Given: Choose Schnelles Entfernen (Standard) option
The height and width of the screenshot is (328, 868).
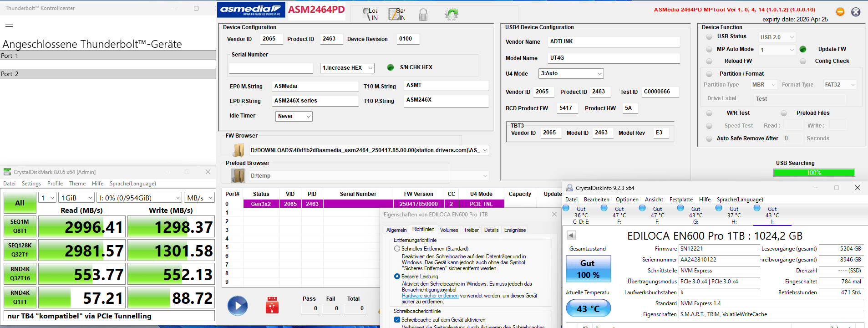Looking at the screenshot, I should click(x=397, y=249).
